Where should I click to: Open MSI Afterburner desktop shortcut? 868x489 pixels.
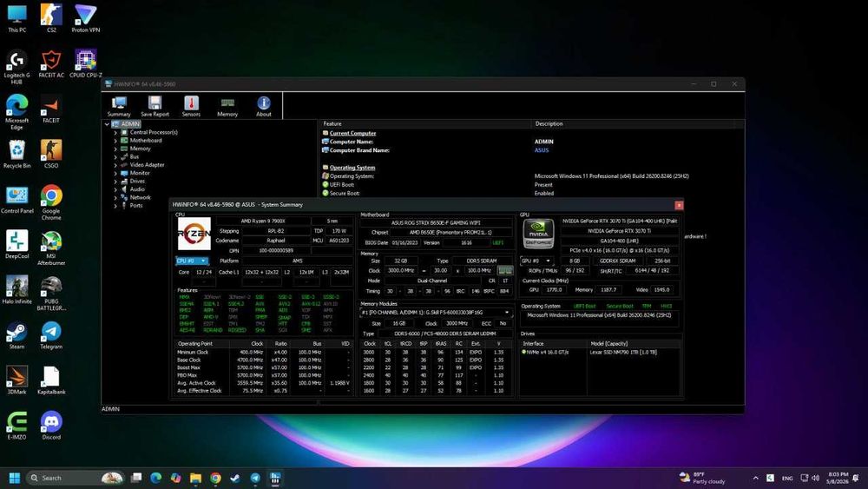[51, 248]
